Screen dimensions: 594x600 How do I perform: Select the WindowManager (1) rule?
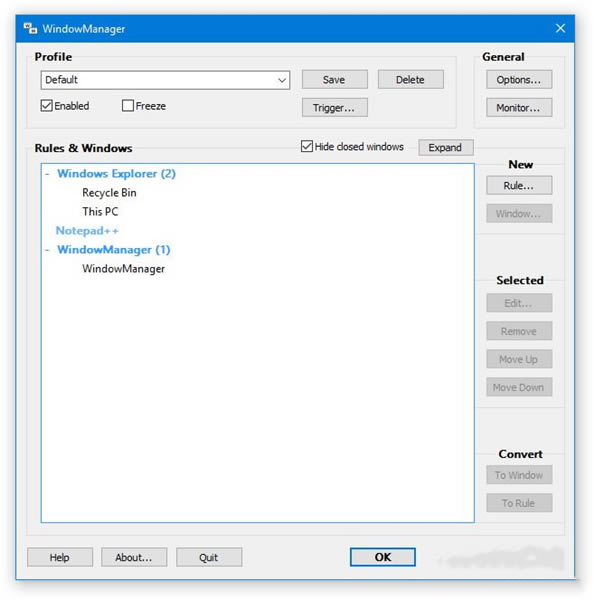[x=114, y=250]
